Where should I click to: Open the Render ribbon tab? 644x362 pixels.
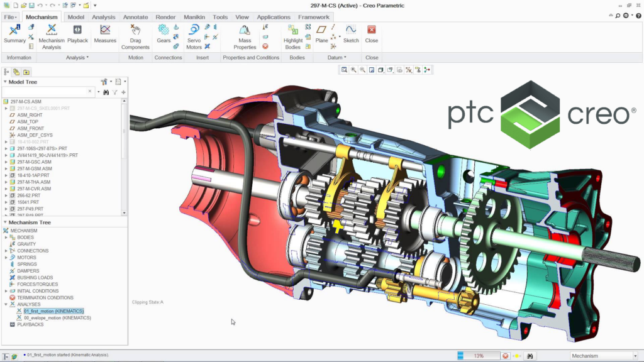(167, 17)
